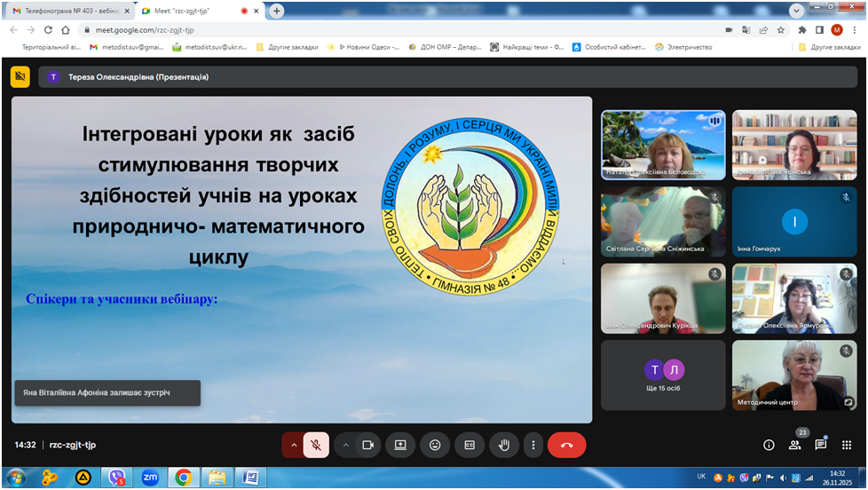Viewport: 868px width, 490px height.
Task: Turn on captions icon
Action: pos(470,445)
